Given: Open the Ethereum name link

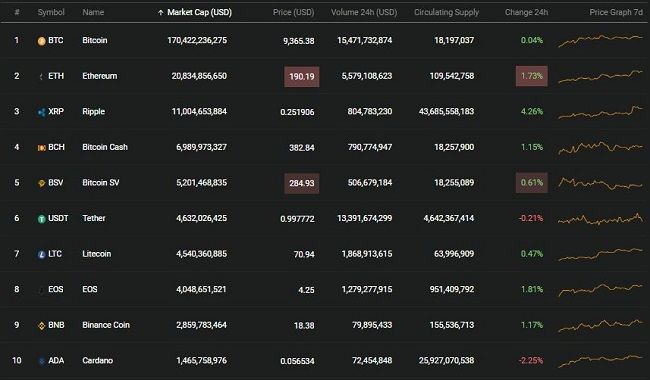Looking at the screenshot, I should click(x=99, y=76).
